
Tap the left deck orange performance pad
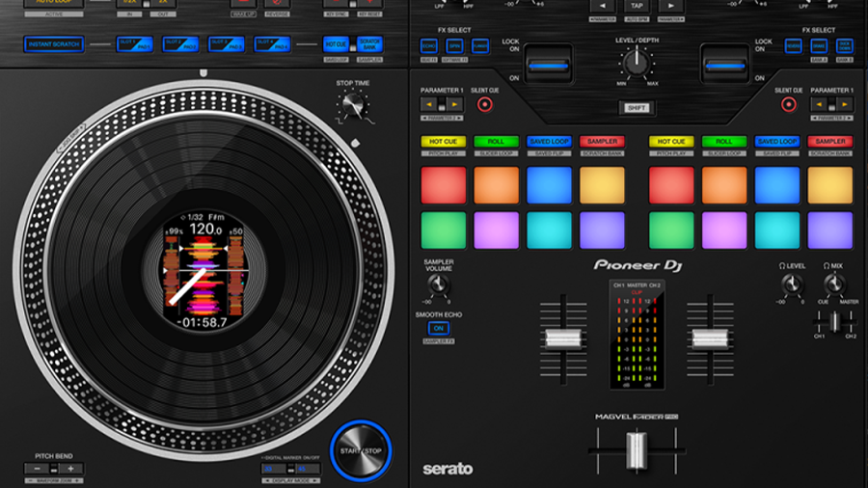[496, 185]
